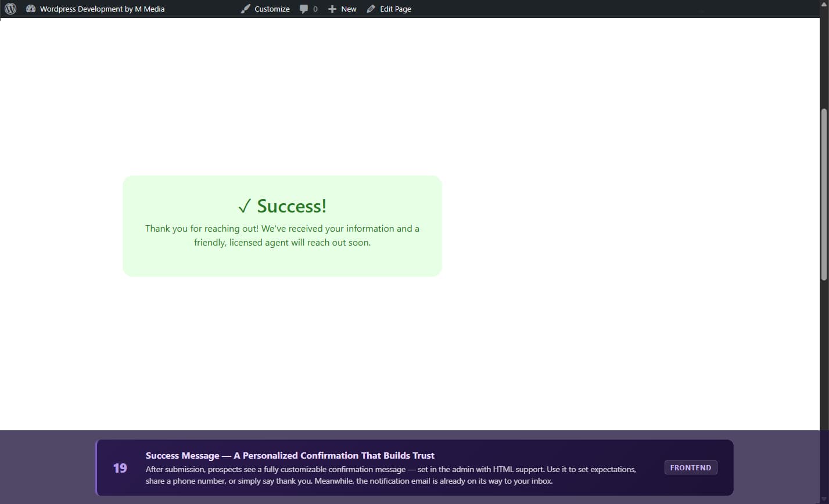Visit site via the M Media site title link
829x504 pixels.
click(x=102, y=9)
